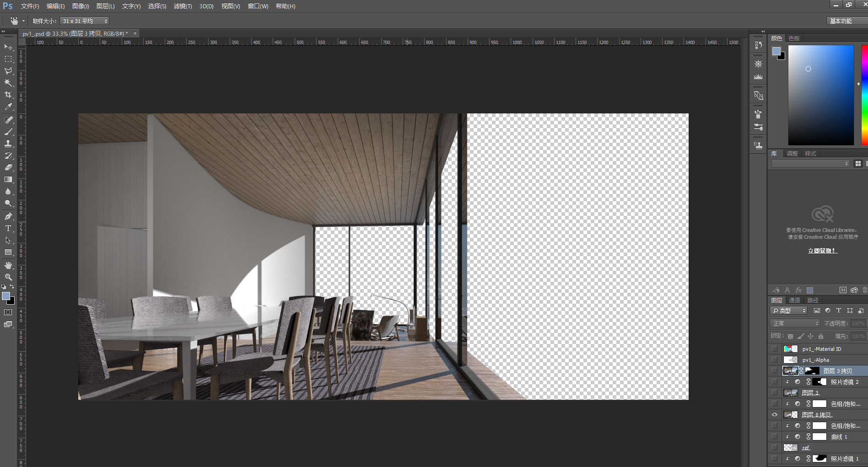The width and height of the screenshot is (868, 467).
Task: Select the Crop tool
Action: [x=8, y=95]
